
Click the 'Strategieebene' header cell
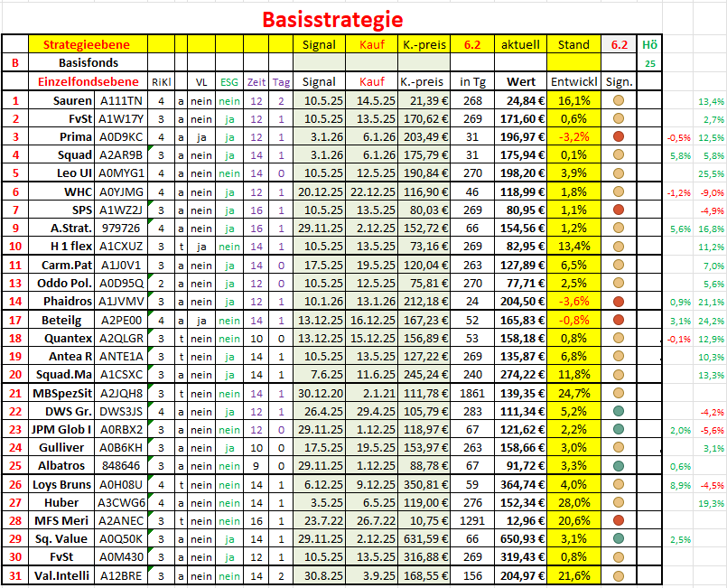click(89, 44)
